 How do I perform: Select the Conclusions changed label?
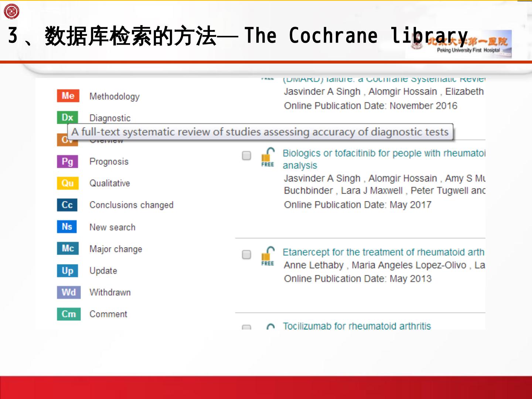point(132,205)
